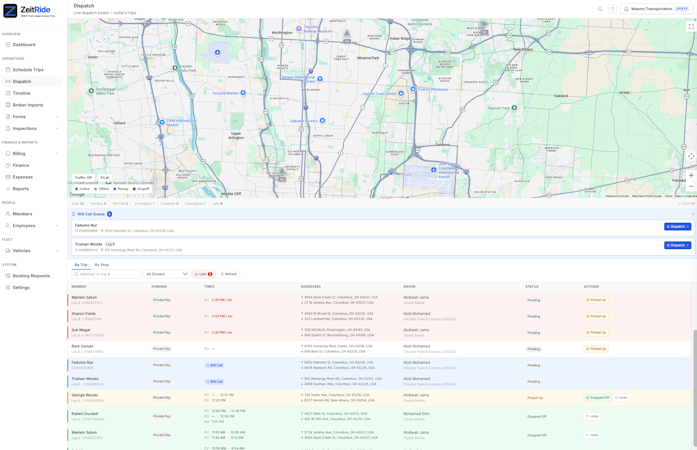Expand the Billing sidebar section

coord(32,153)
